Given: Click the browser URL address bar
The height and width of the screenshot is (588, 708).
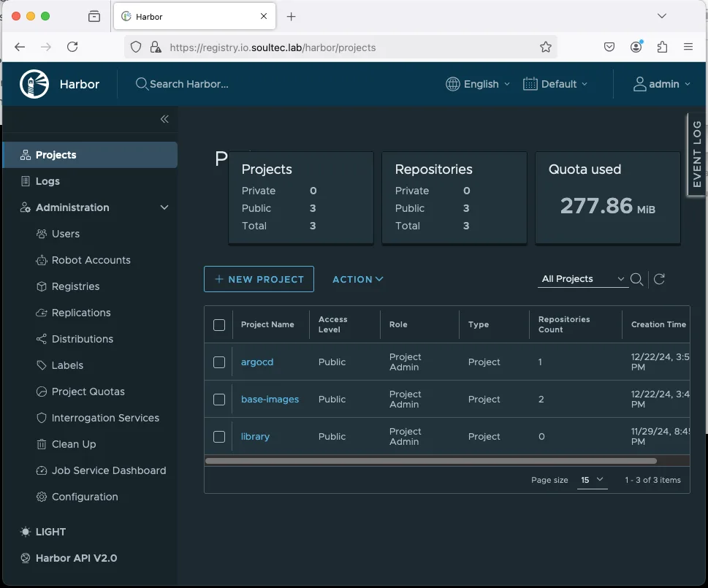Looking at the screenshot, I should [x=340, y=47].
